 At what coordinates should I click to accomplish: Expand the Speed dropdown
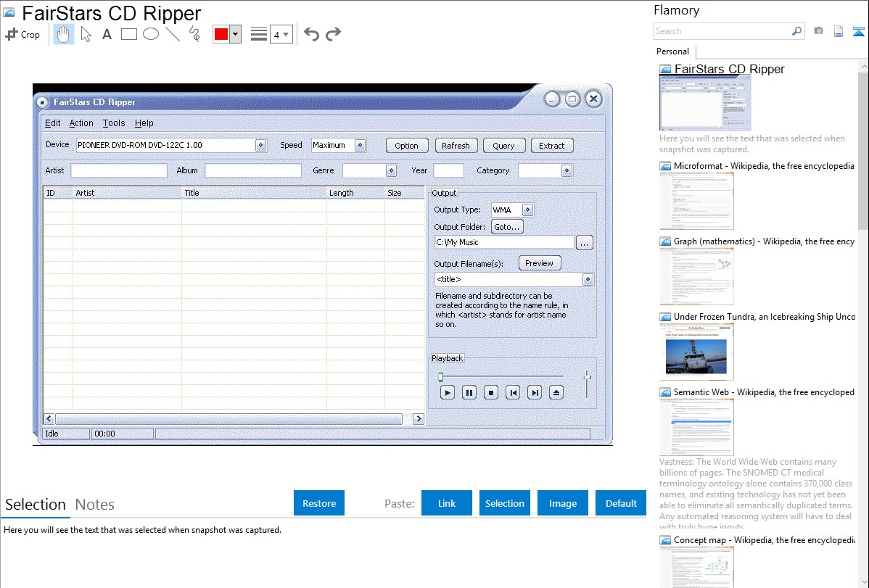pyautogui.click(x=360, y=145)
